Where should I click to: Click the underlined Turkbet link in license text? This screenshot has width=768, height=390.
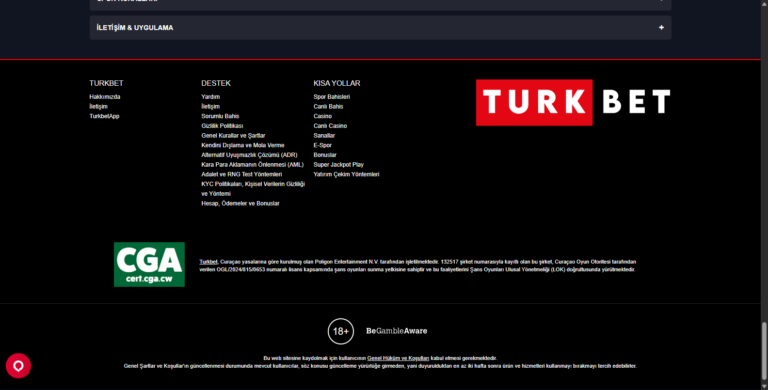tap(208, 262)
